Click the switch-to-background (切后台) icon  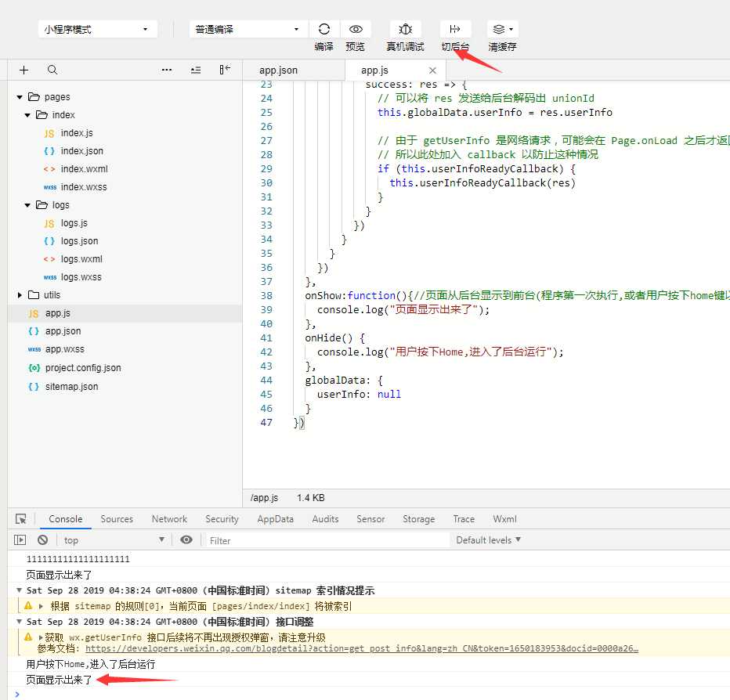(455, 29)
